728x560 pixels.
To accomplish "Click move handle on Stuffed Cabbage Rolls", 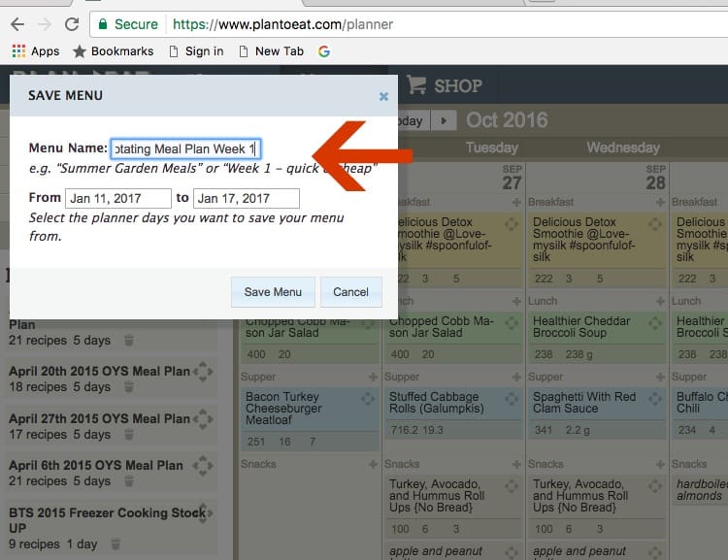I will click(x=512, y=399).
